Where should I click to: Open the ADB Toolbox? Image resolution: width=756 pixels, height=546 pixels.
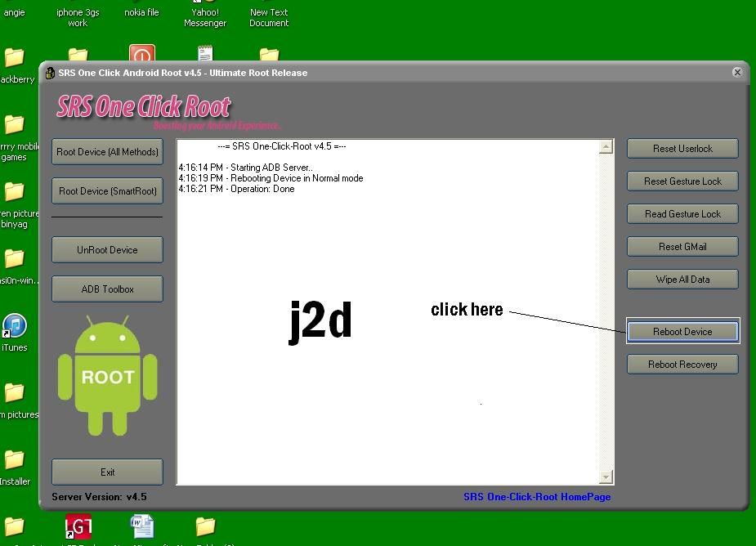(107, 289)
